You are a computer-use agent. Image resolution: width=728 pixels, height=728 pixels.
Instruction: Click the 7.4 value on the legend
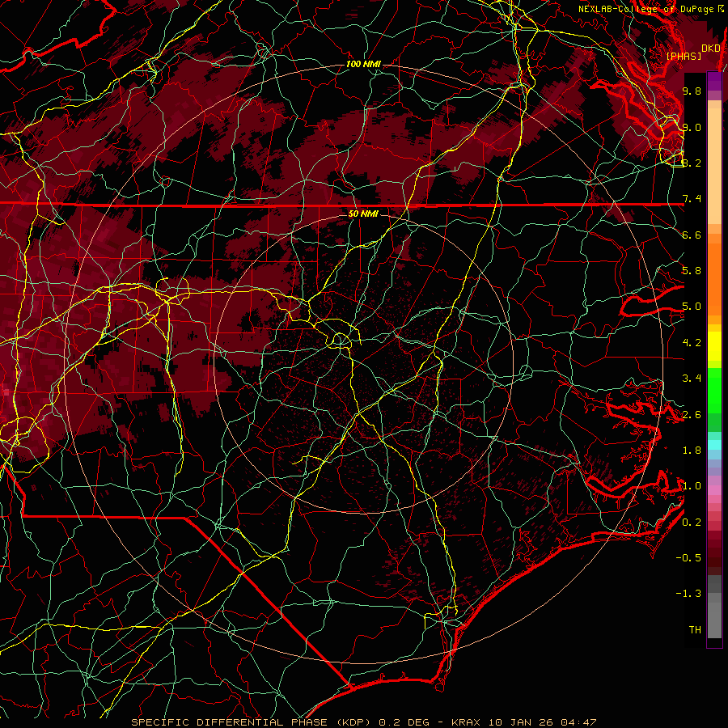pos(692,199)
